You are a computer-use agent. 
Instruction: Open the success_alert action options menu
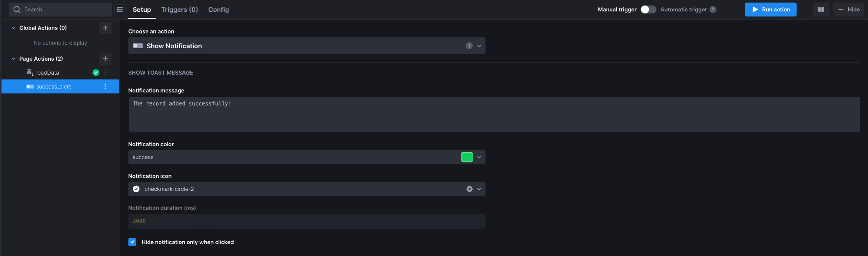pyautogui.click(x=105, y=87)
